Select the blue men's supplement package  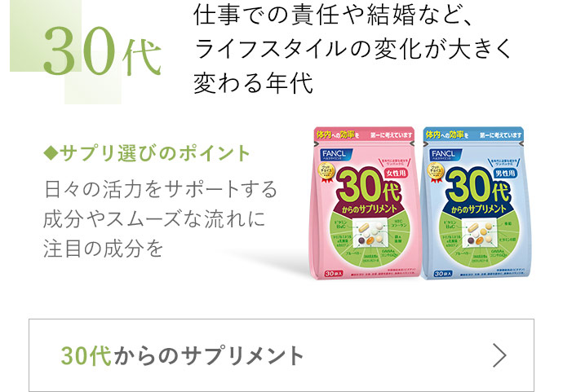[475, 203]
